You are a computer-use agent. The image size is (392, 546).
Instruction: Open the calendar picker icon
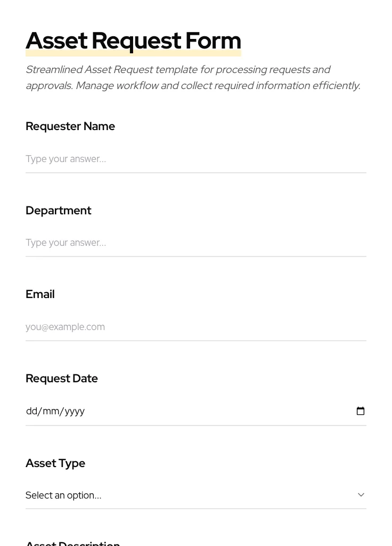click(361, 411)
